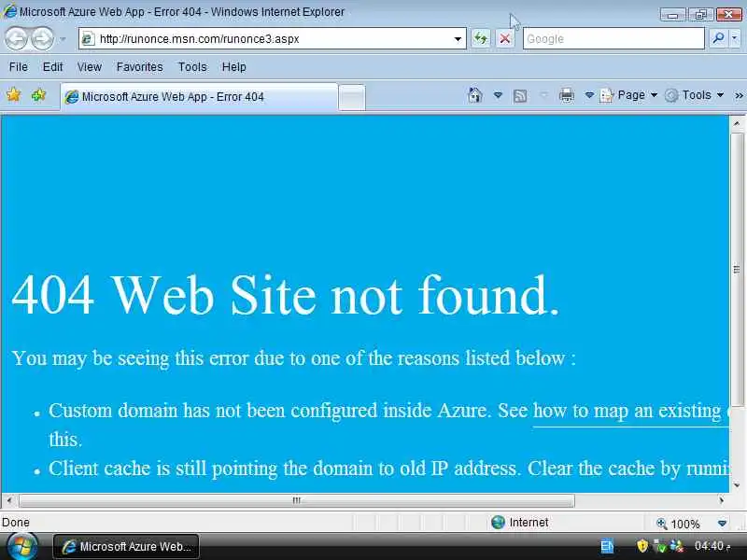Image resolution: width=747 pixels, height=560 pixels.
Task: Click the RSS Feeds icon
Action: tap(520, 96)
